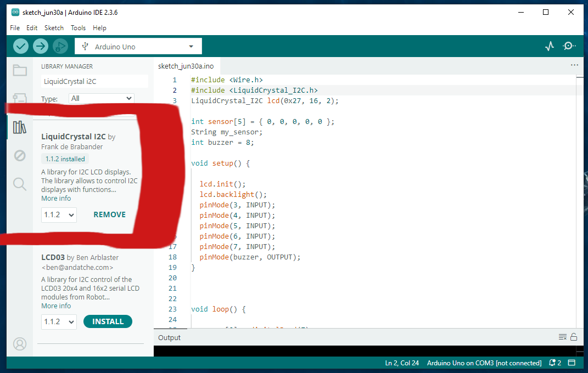588x373 pixels.
Task: Close the Arduino IDE window
Action: tap(571, 13)
